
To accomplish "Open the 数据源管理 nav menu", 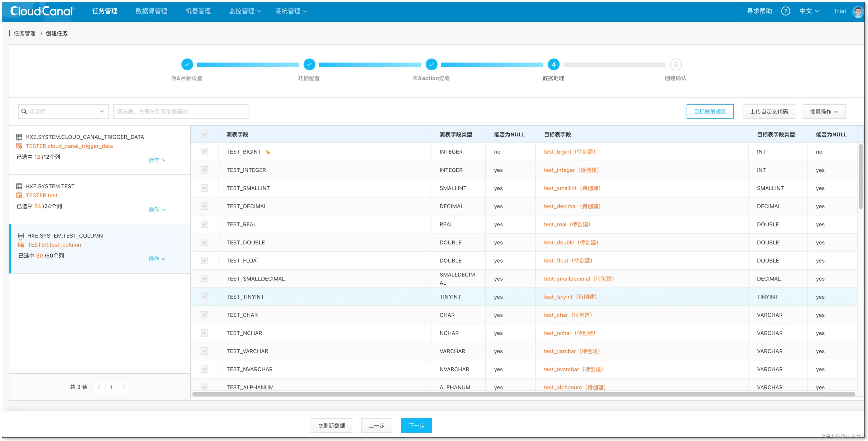I will 151,11.
